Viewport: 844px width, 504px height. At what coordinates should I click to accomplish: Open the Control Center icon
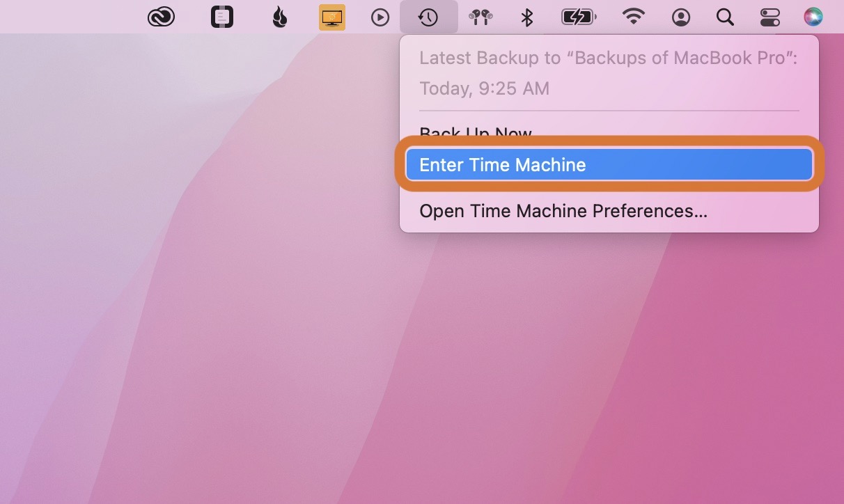(770, 17)
